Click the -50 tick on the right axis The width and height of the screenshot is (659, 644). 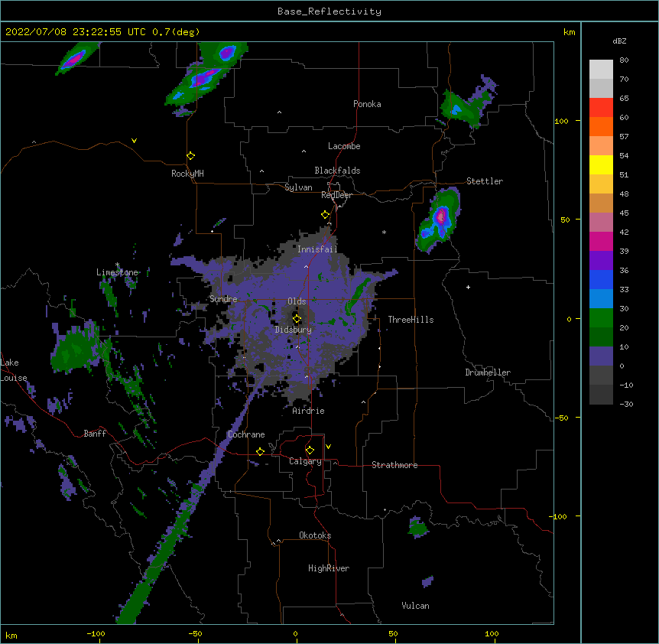pos(561,418)
